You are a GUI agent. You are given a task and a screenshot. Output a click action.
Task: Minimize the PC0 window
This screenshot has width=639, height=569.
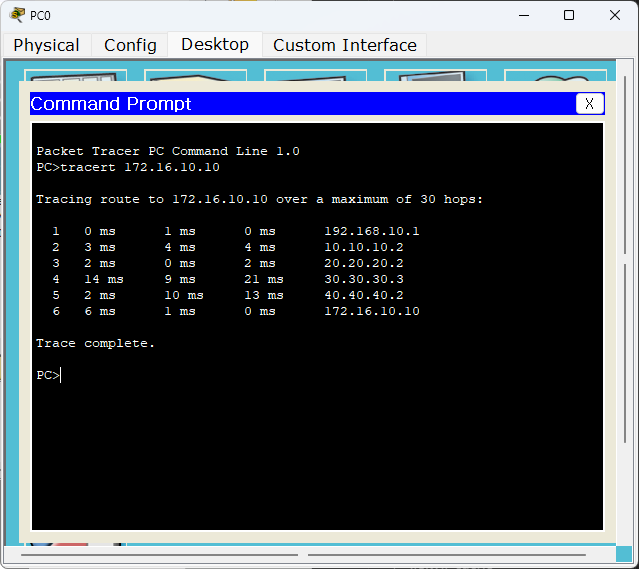point(524,15)
